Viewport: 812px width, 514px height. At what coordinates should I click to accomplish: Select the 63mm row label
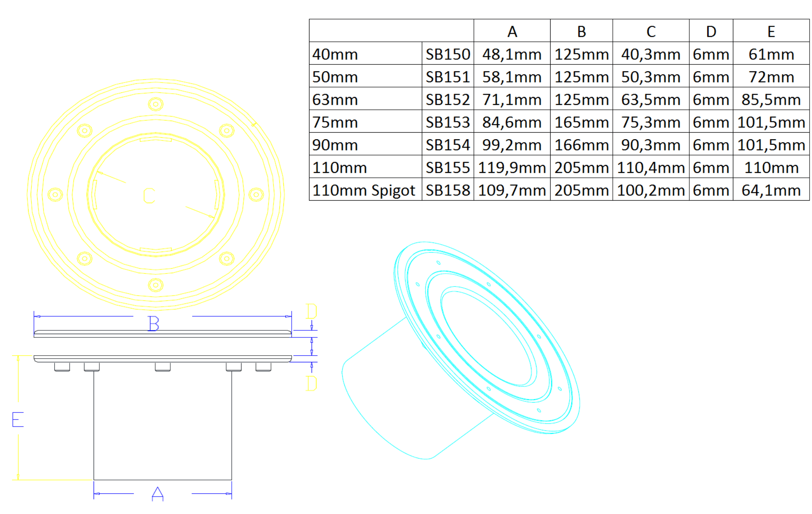point(365,99)
